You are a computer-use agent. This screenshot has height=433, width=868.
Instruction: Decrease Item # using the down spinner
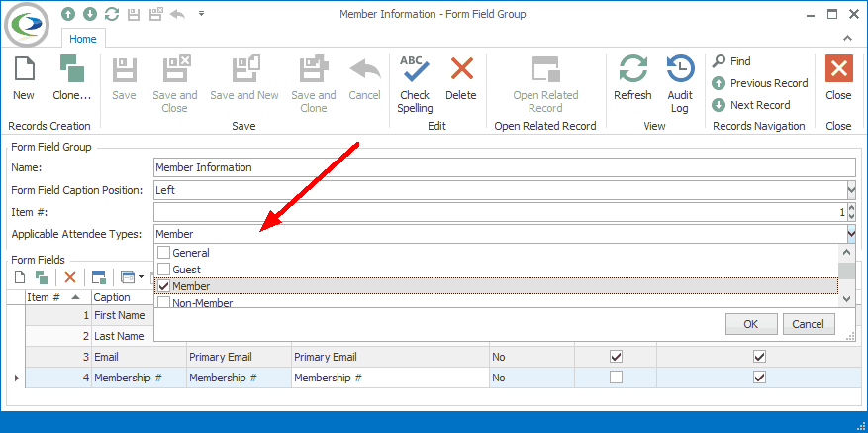[x=851, y=216]
